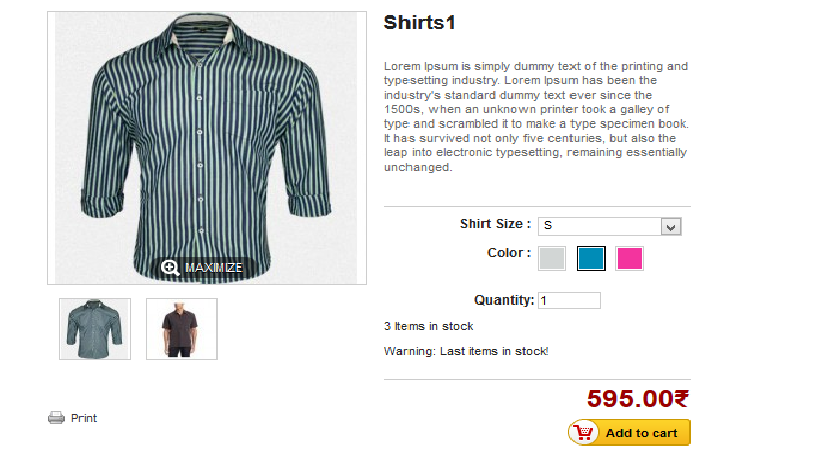
Task: Click the shopping cart icon on the button
Action: click(x=584, y=432)
